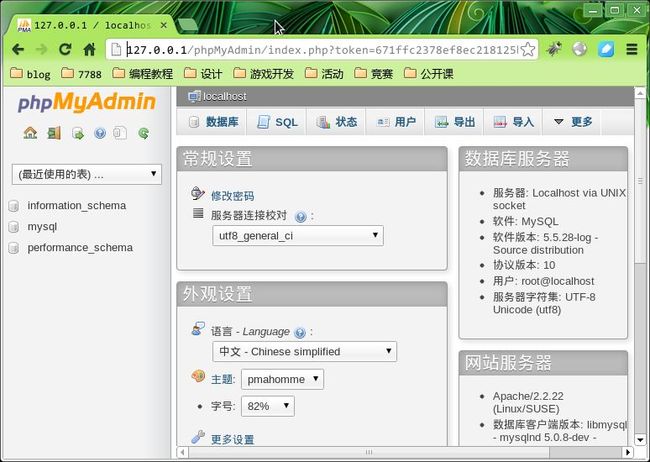
Task: Click the help icon next to Language
Action: 300,333
